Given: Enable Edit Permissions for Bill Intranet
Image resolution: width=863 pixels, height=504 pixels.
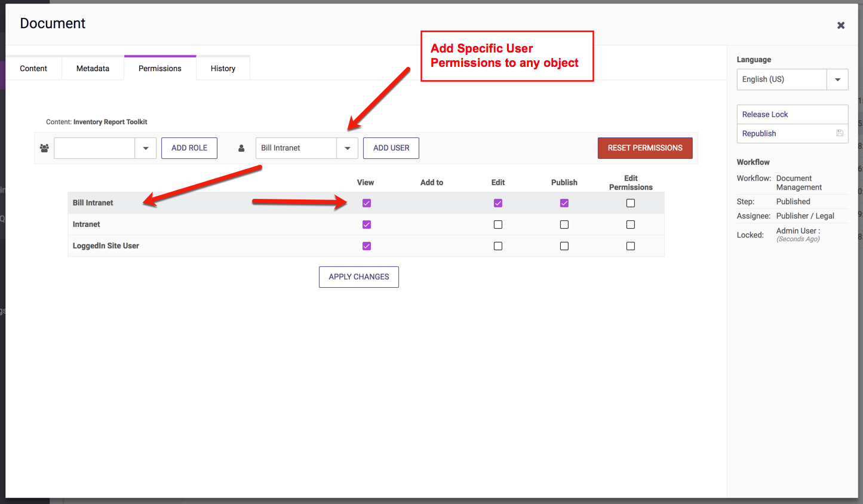Looking at the screenshot, I should click(630, 203).
